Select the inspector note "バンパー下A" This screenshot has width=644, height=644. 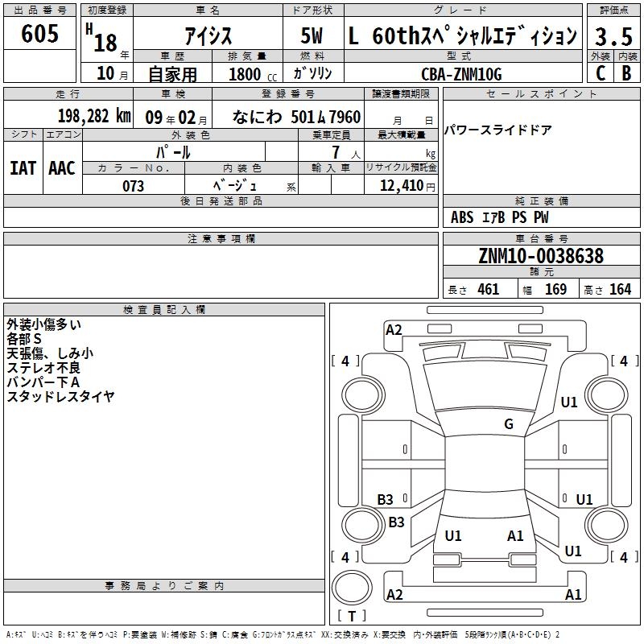point(43,382)
